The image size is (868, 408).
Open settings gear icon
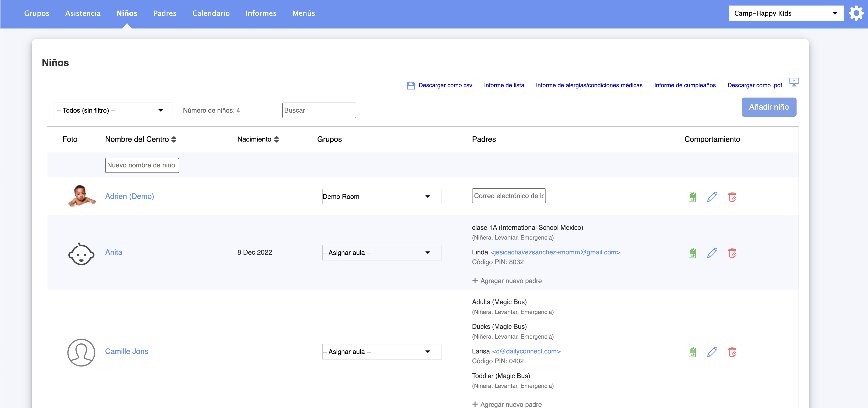(x=856, y=14)
